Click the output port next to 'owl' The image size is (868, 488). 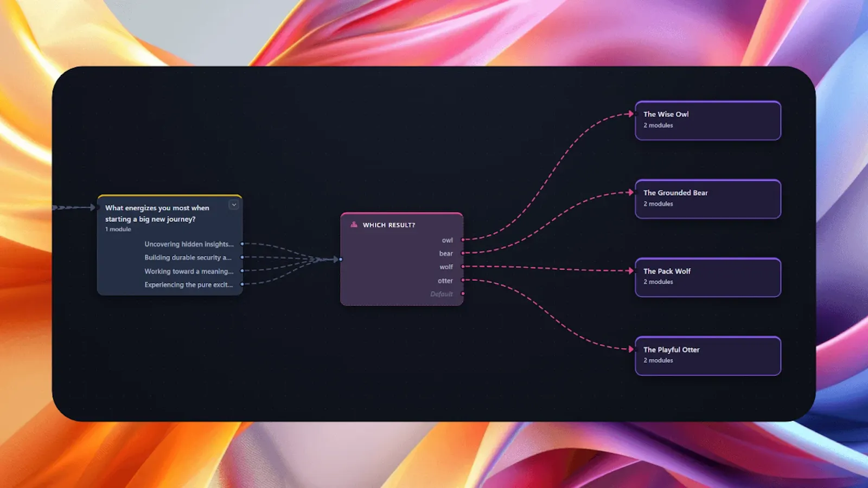tap(463, 240)
